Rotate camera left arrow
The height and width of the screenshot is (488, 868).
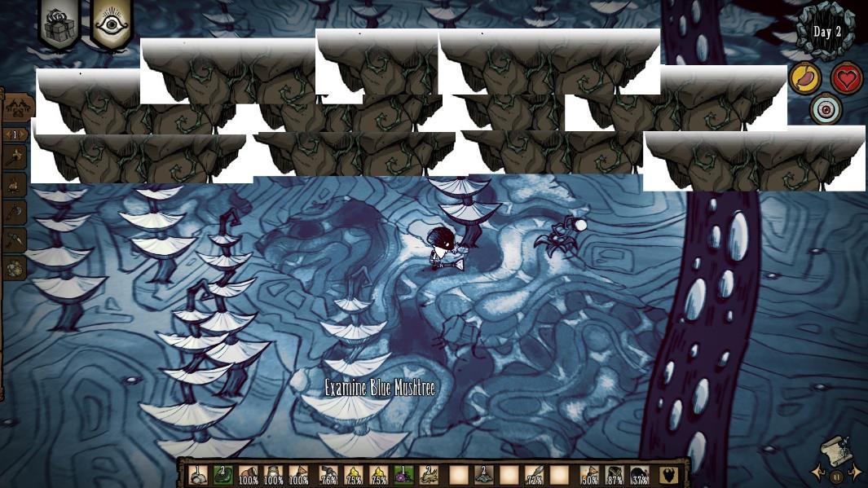(817, 473)
